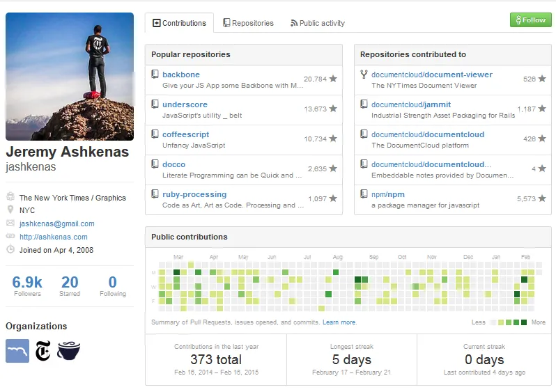Open the docco repository link
The image size is (556, 392).
[173, 164]
